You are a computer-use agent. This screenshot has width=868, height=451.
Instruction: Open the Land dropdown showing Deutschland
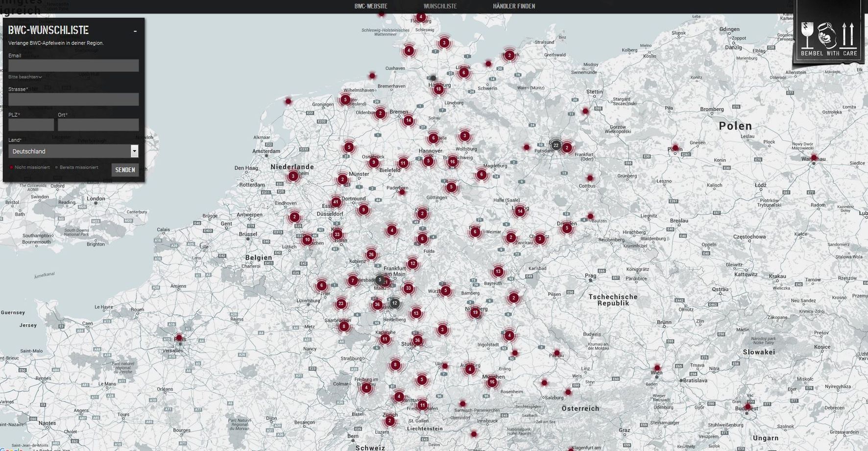(x=73, y=151)
